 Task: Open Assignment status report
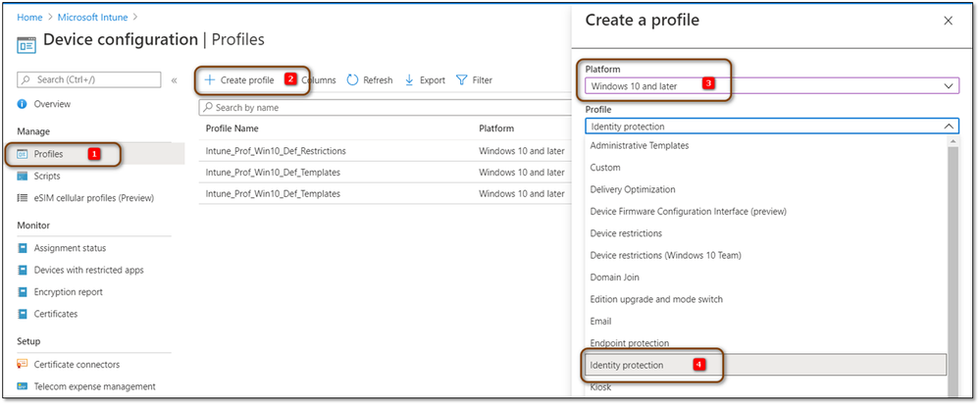click(x=70, y=248)
